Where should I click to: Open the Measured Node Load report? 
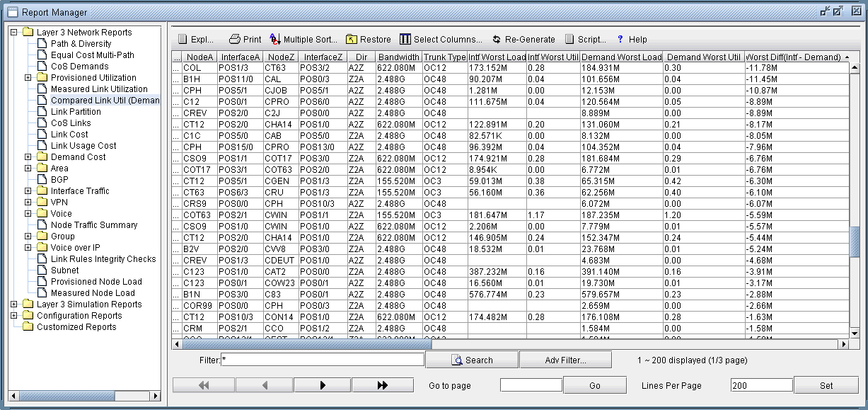[92, 293]
